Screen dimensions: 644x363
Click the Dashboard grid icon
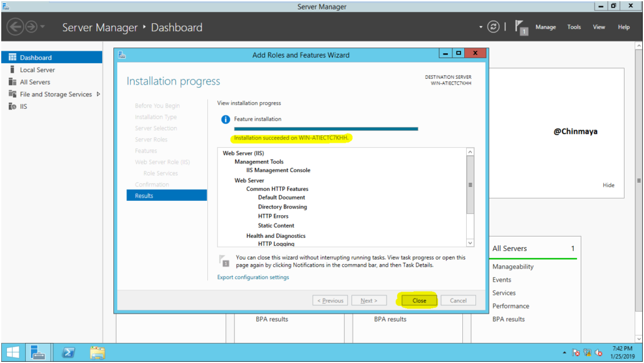pyautogui.click(x=13, y=57)
